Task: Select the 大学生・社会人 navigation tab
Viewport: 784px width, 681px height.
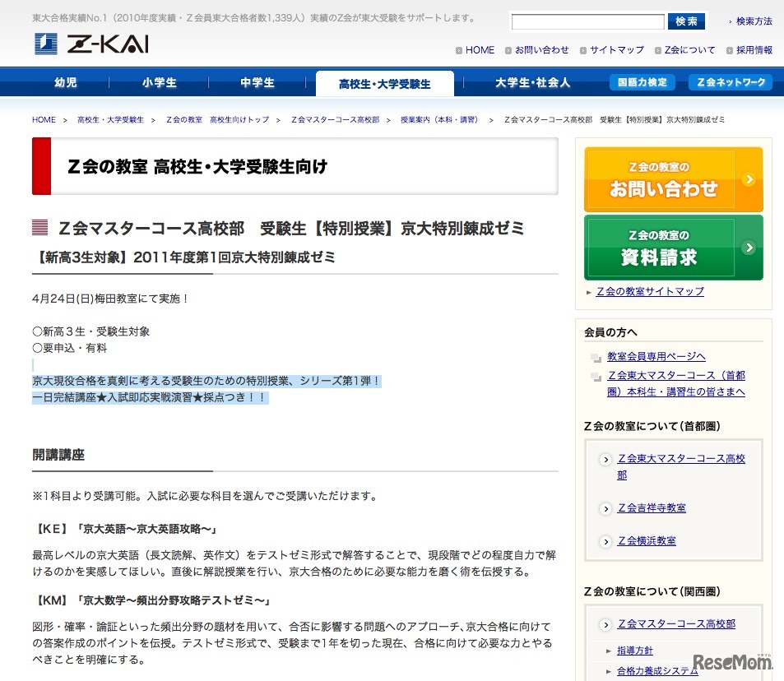Action: tap(532, 82)
